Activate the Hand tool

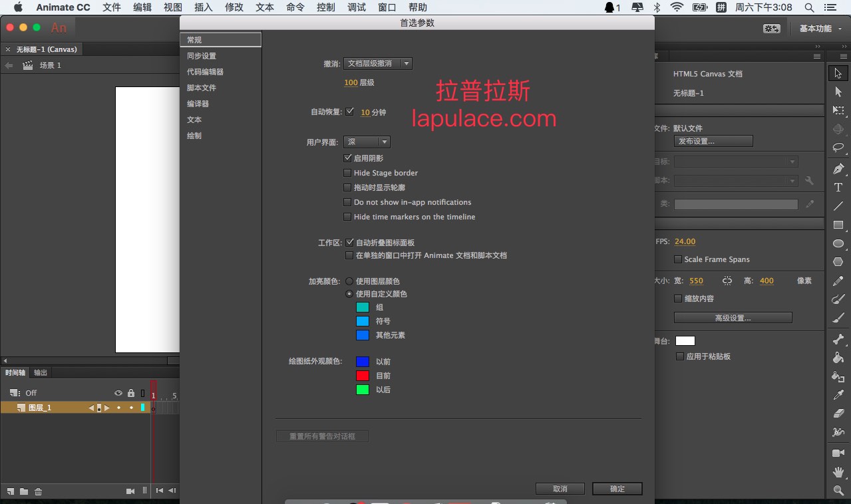838,472
